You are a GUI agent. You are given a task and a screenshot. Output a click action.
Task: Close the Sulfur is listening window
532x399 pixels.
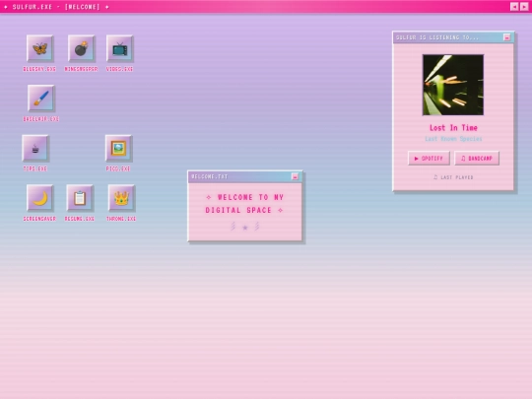[507, 37]
